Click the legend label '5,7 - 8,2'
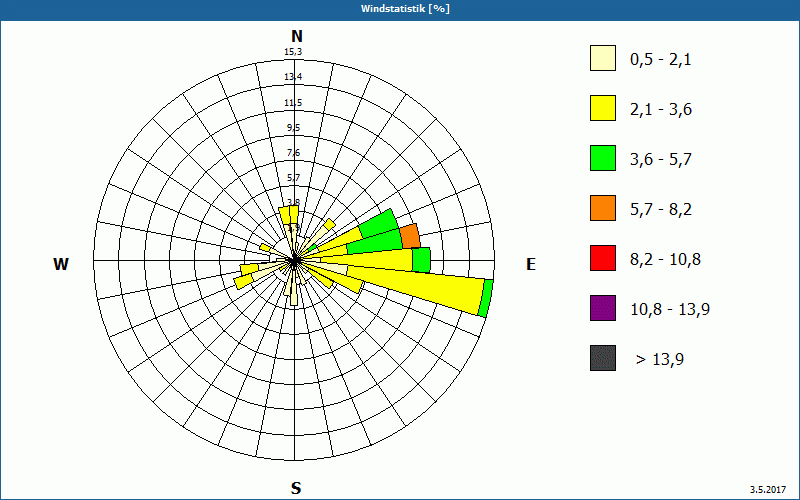The height and width of the screenshot is (500, 800). click(661, 210)
